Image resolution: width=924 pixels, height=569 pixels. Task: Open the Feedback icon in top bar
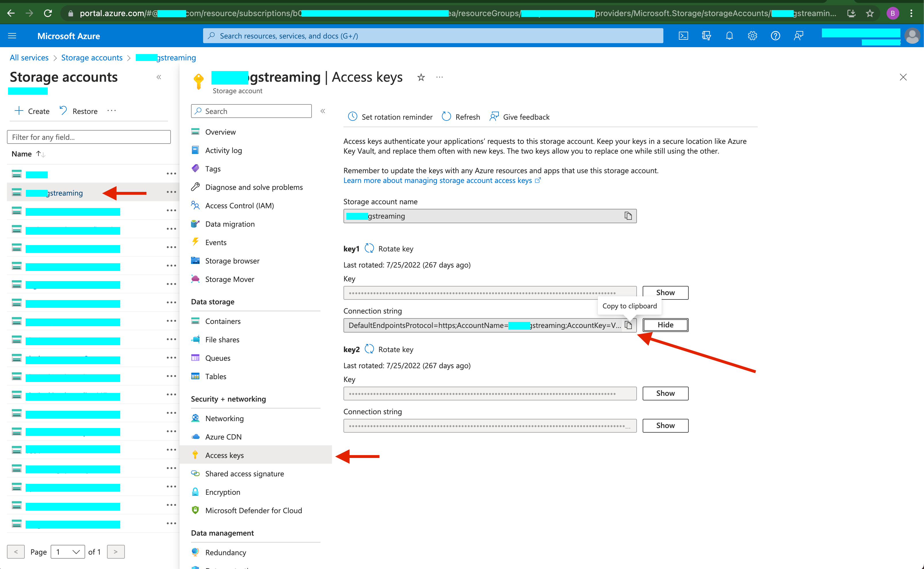[x=798, y=35]
